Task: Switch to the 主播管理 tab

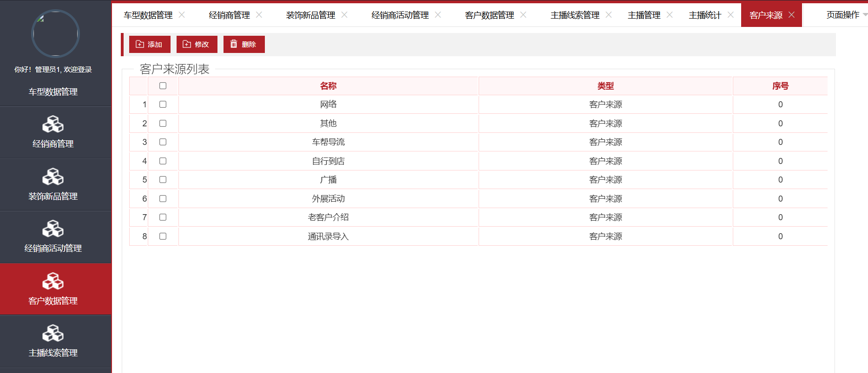Action: coord(644,15)
